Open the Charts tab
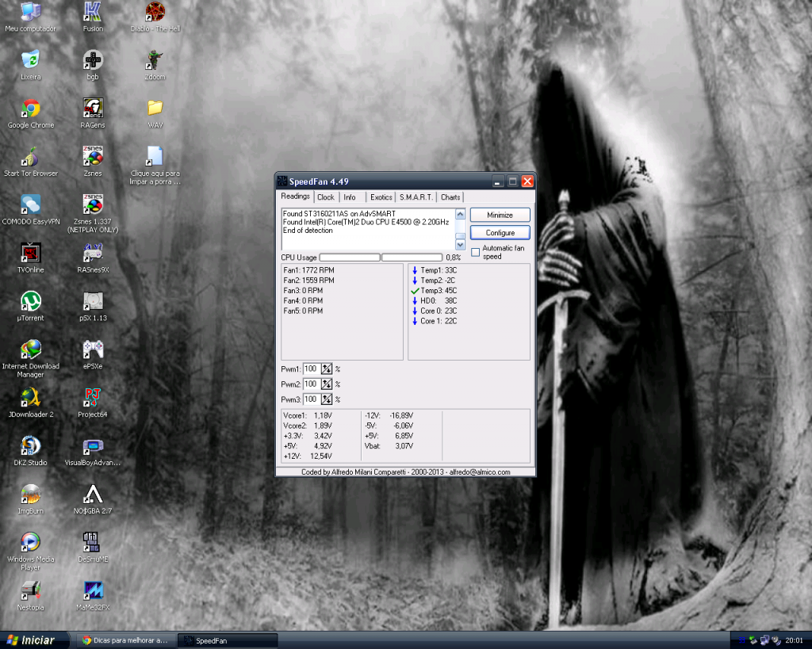Image resolution: width=812 pixels, height=649 pixels. pos(450,197)
